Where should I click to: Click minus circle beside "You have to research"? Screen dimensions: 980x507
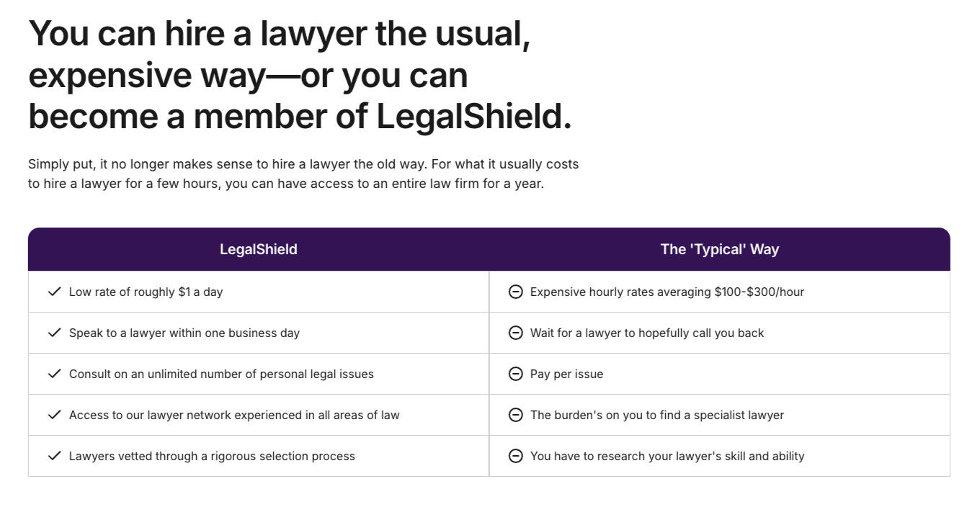click(515, 456)
